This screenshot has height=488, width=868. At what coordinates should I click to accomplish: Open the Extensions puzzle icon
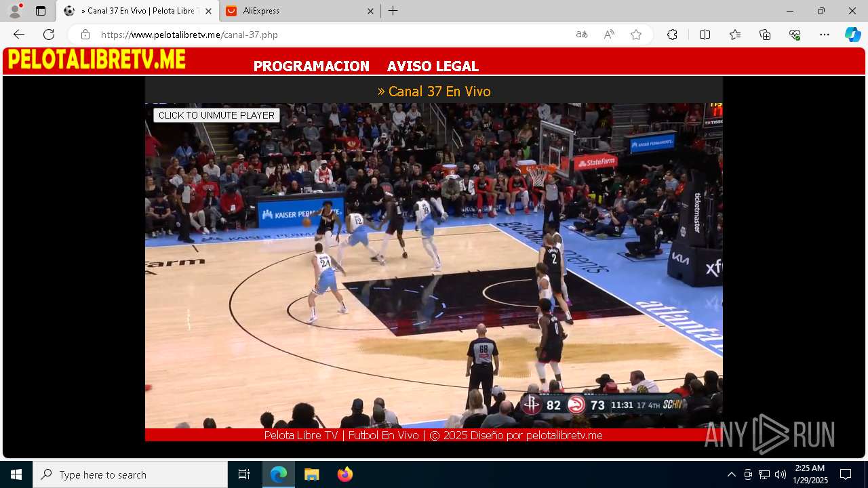click(x=672, y=35)
